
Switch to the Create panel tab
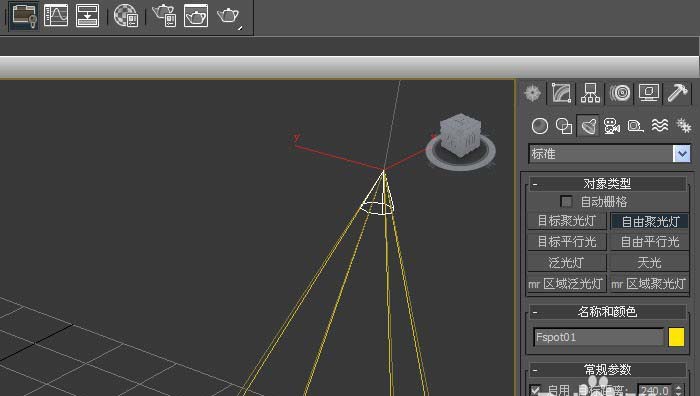[x=533, y=93]
